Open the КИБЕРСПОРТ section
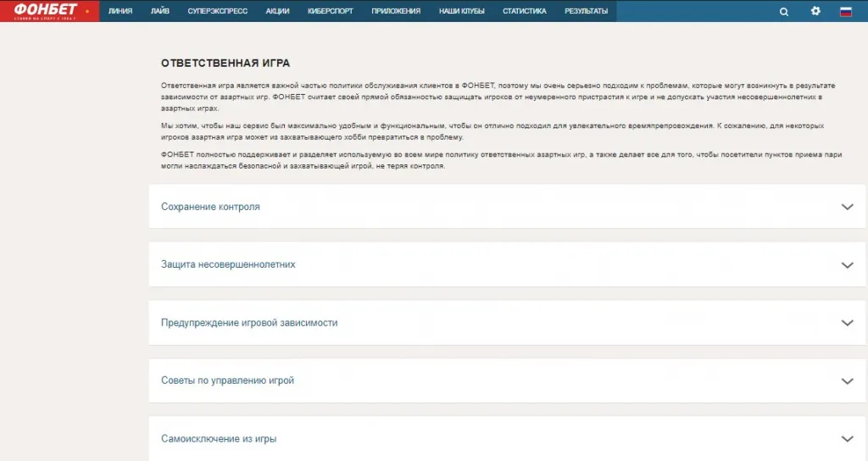Viewport: 868px width, 461px height. pyautogui.click(x=330, y=11)
